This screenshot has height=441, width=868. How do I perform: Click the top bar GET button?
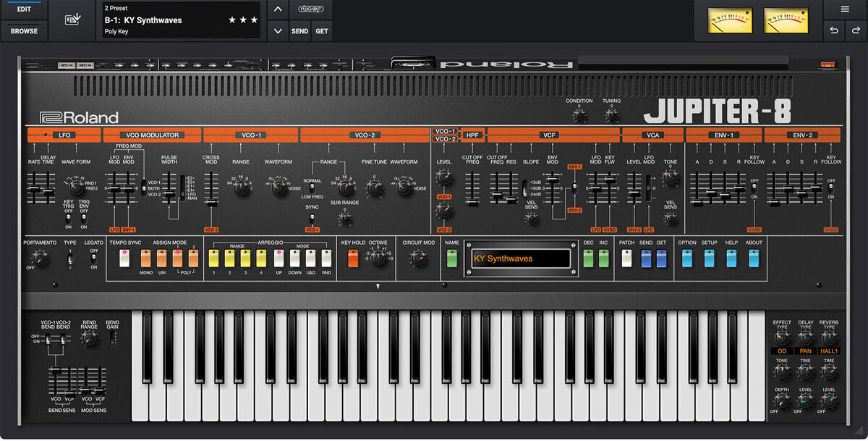(322, 31)
